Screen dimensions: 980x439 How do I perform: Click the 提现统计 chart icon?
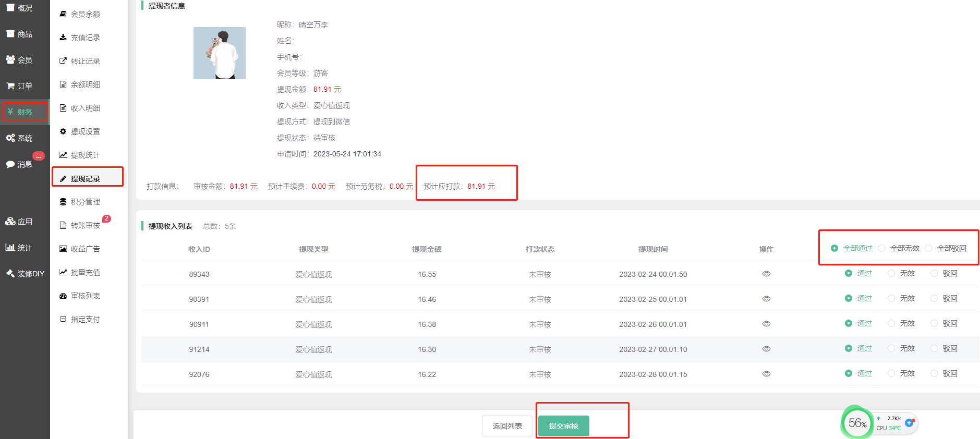point(63,155)
